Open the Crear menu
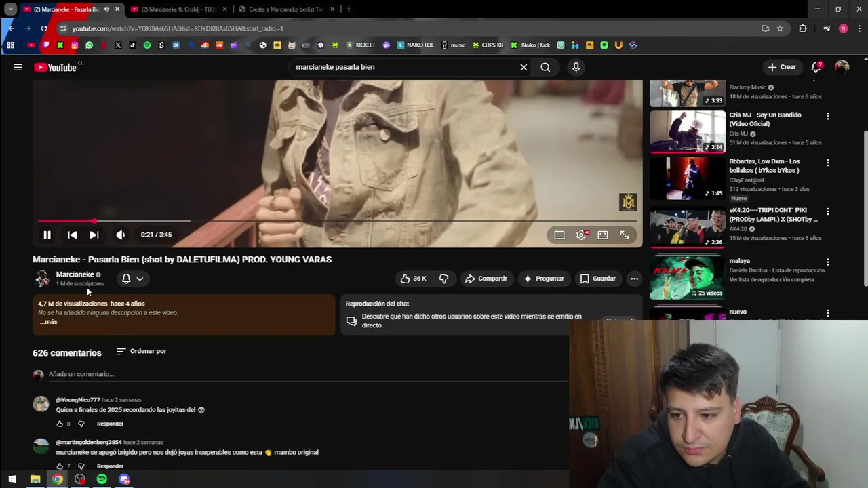The width and height of the screenshot is (868, 488). tap(782, 67)
